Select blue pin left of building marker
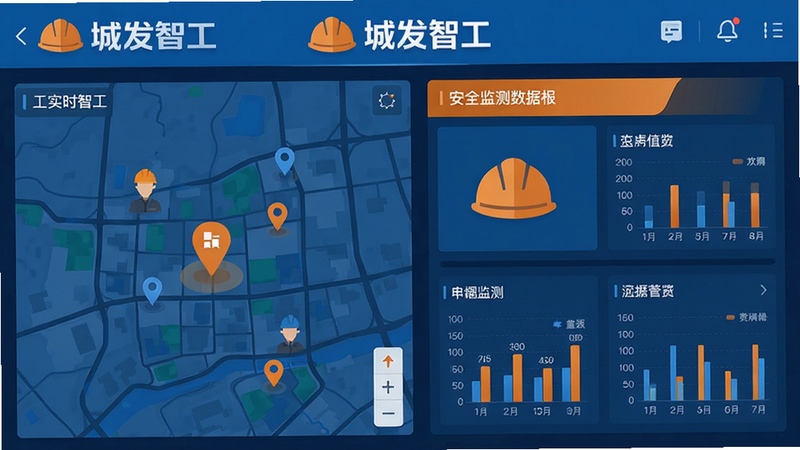Image resolution: width=800 pixels, height=450 pixels. (152, 292)
